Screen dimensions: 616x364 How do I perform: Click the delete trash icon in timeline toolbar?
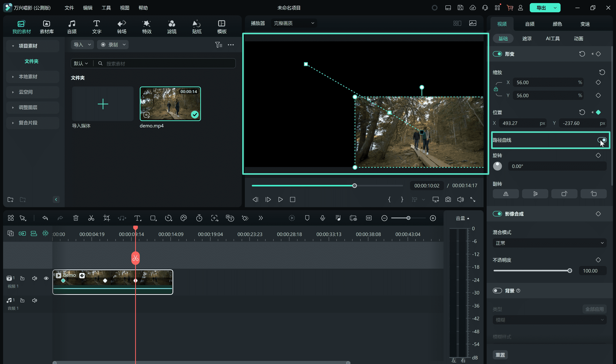pos(76,218)
